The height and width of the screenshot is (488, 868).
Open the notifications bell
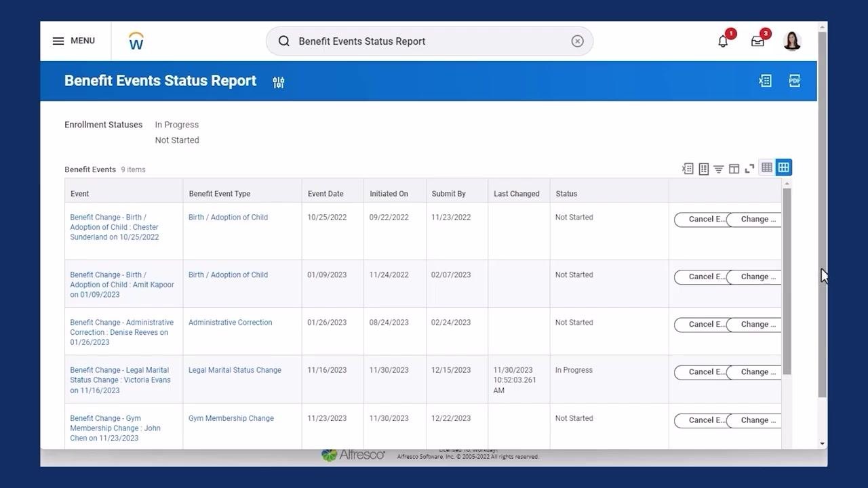tap(723, 41)
